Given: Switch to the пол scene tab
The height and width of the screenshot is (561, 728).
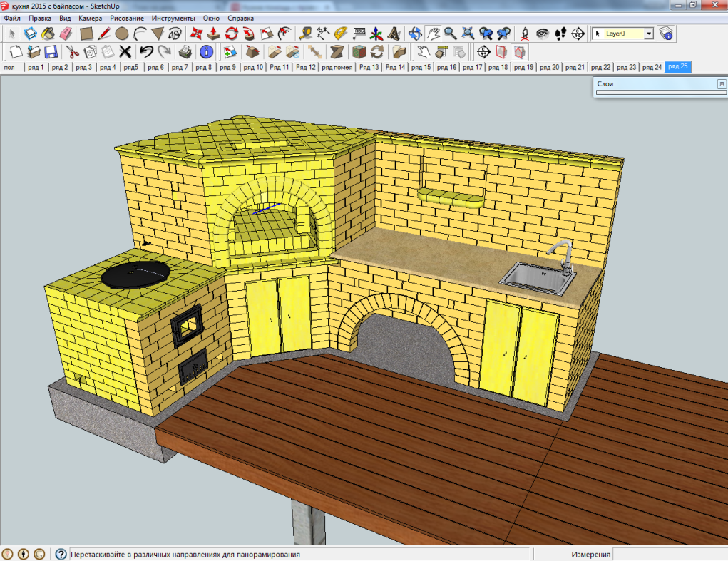Looking at the screenshot, I should pos(9,67).
